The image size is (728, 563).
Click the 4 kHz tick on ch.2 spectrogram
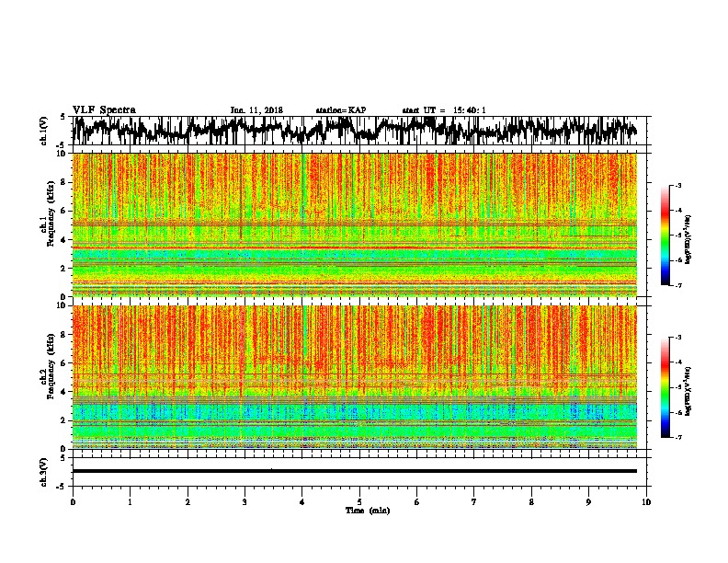[65, 392]
